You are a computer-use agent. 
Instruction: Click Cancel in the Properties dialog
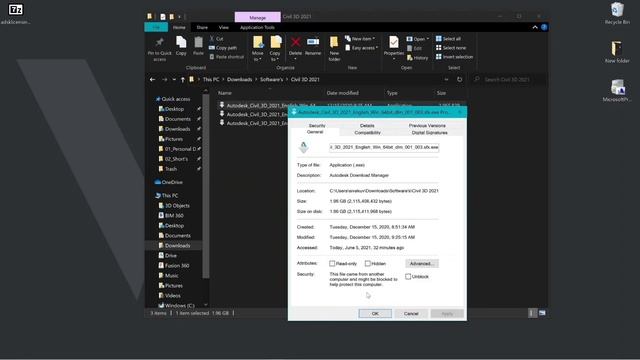pos(411,313)
